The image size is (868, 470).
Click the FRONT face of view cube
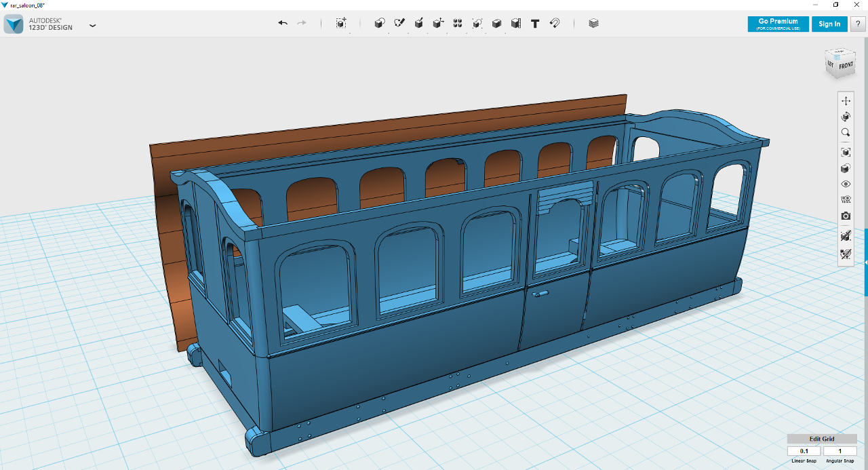[x=846, y=66]
